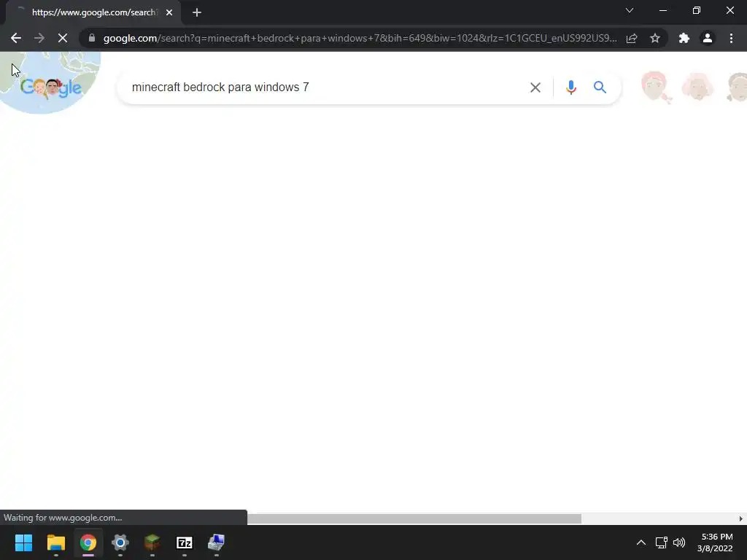Open the Extensions puzzle icon
747x560 pixels.
coord(684,38)
